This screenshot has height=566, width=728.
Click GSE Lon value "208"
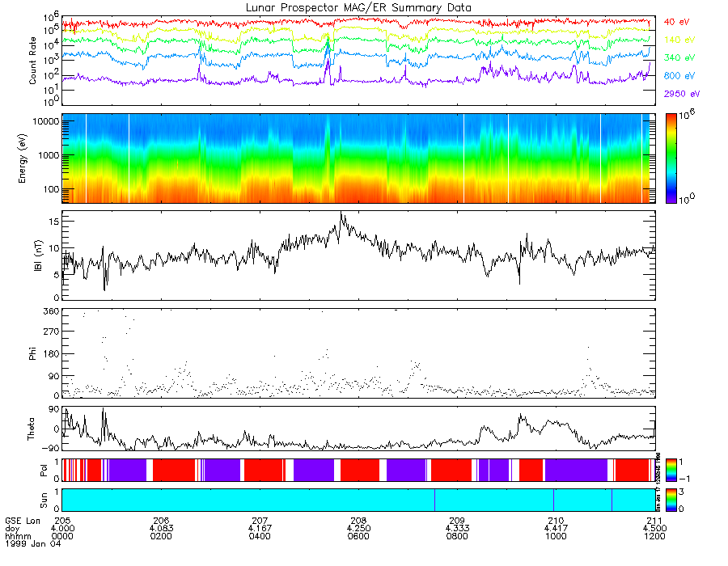point(359,521)
